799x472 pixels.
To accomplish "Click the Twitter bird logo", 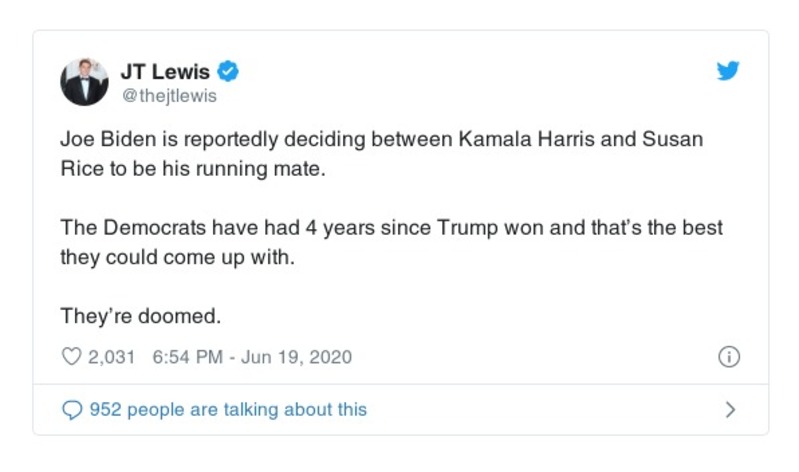I will [x=728, y=71].
